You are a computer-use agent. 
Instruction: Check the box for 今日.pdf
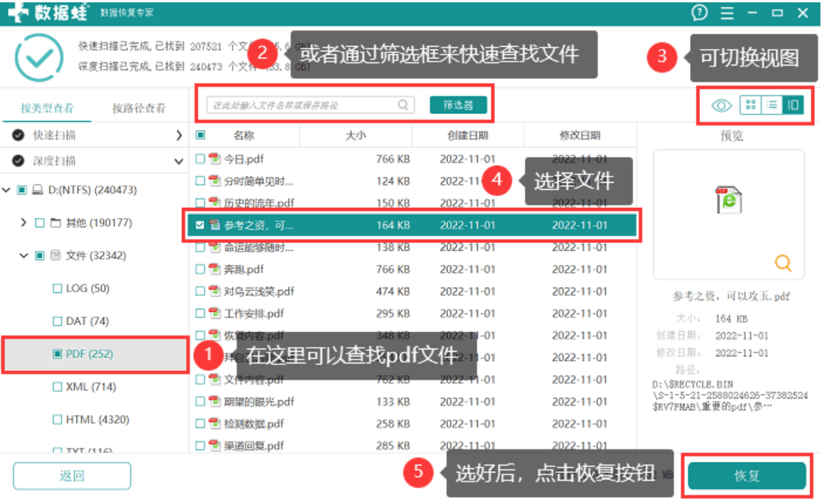[200, 159]
